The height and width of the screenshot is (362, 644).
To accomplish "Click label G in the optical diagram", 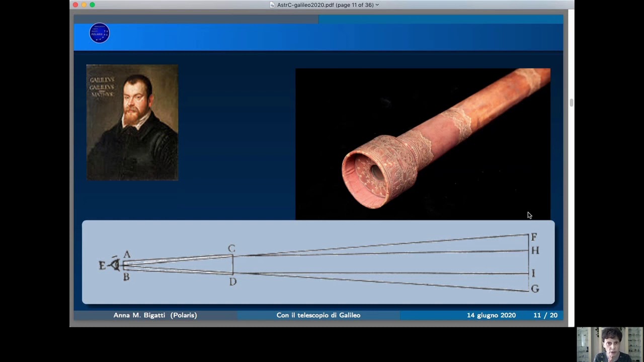I will [535, 289].
